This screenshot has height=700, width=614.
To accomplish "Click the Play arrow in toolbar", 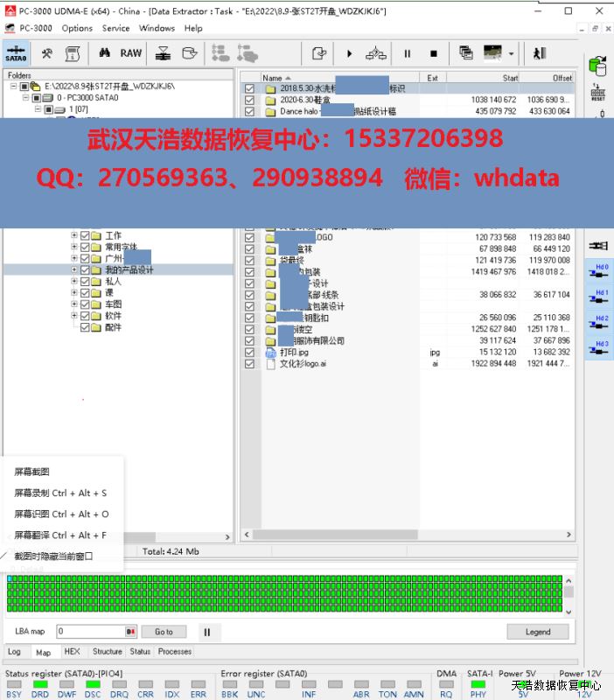I will pos(350,53).
